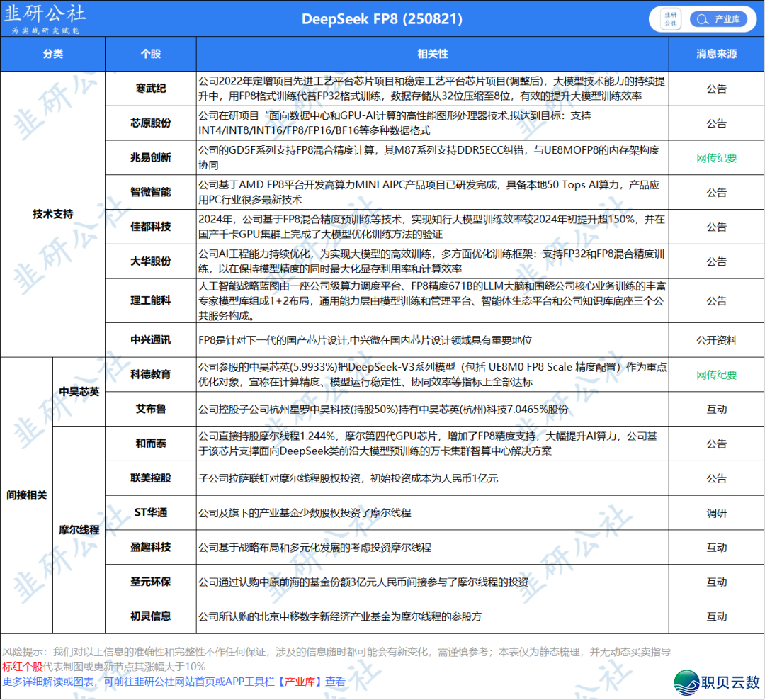Select stock name 科德教育

tap(151, 374)
